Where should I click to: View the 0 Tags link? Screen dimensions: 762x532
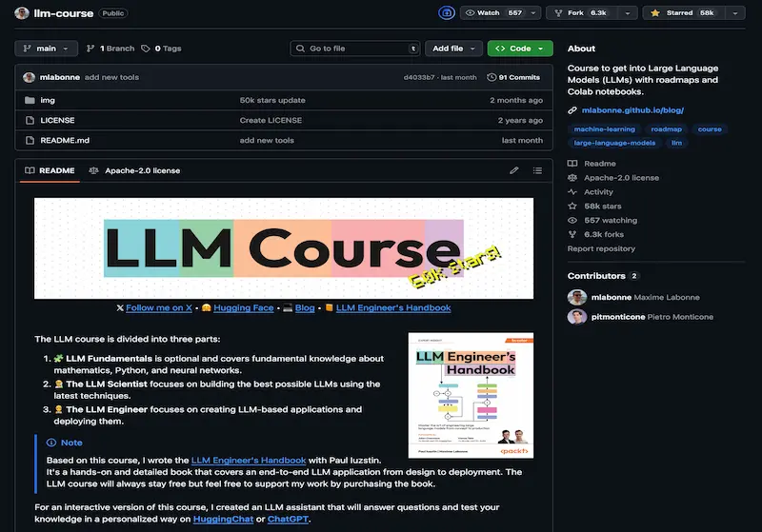(161, 49)
